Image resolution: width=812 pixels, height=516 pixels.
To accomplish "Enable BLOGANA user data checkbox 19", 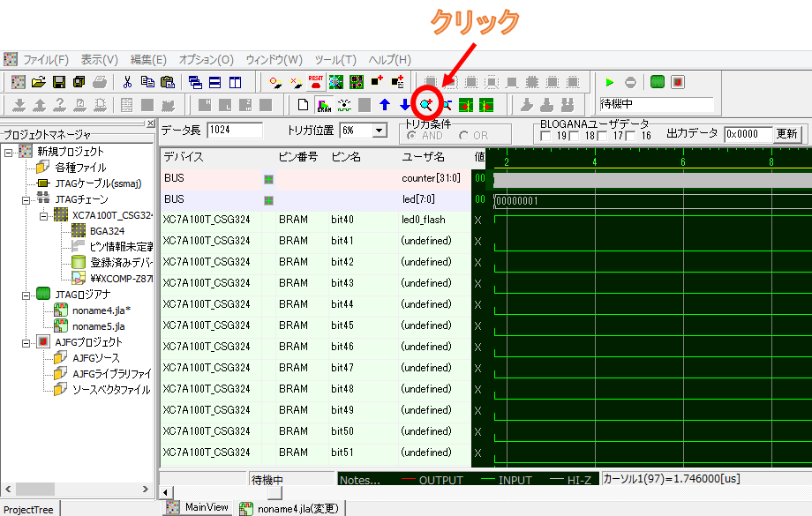I will point(546,136).
